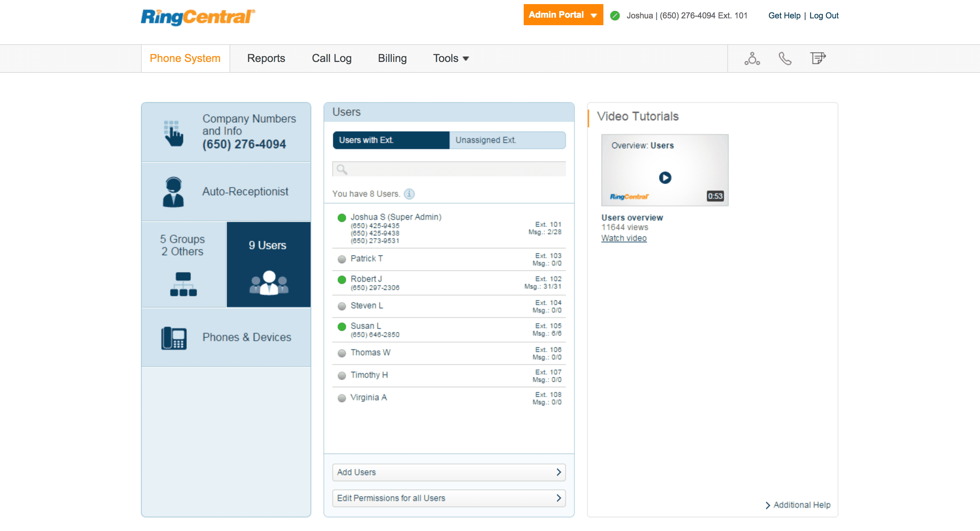Open Company Numbers keypad hand icon
This screenshot has height=531, width=980.
tap(173, 133)
